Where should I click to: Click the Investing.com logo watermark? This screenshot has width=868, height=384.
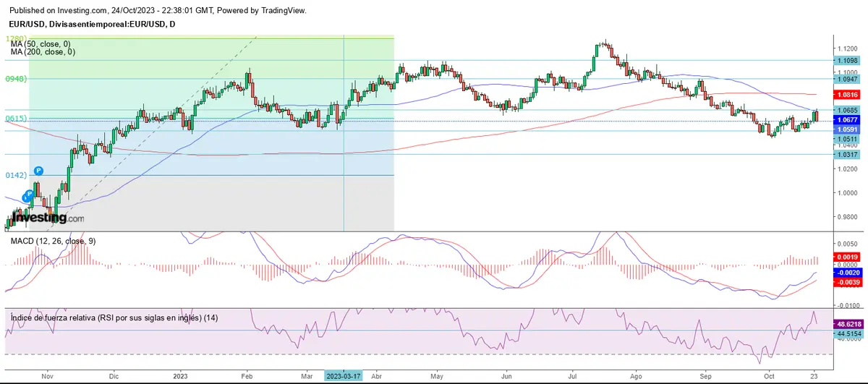coord(44,217)
